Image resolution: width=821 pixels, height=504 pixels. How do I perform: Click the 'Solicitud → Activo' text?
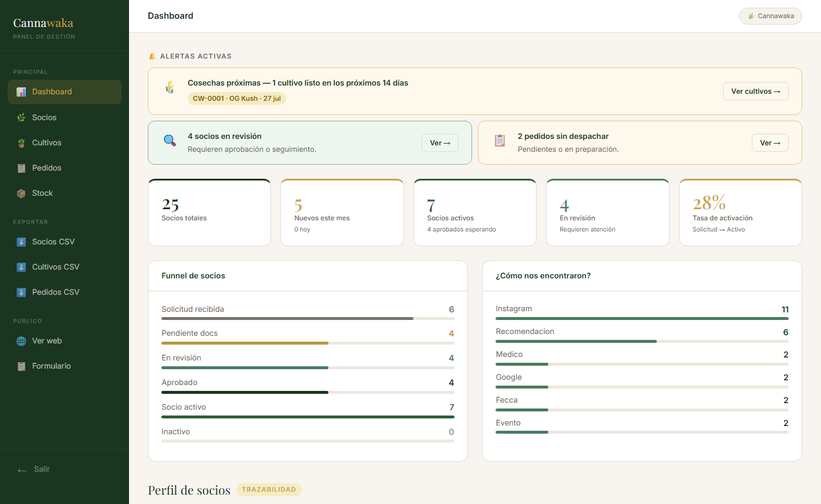tap(719, 230)
